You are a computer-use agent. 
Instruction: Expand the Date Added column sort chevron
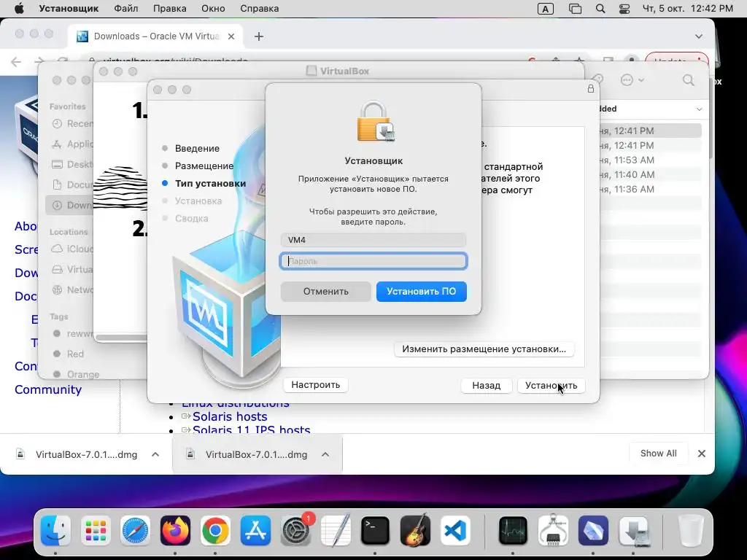coord(699,109)
